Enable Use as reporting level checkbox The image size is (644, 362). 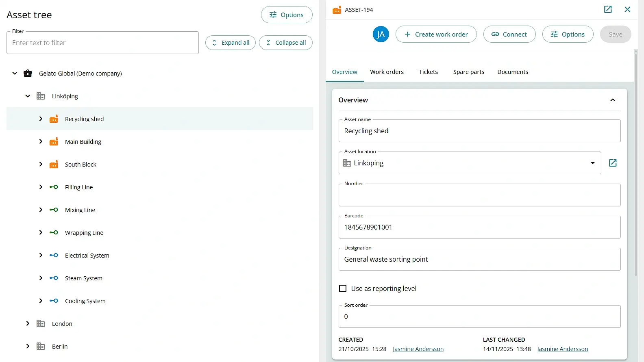coord(343,288)
